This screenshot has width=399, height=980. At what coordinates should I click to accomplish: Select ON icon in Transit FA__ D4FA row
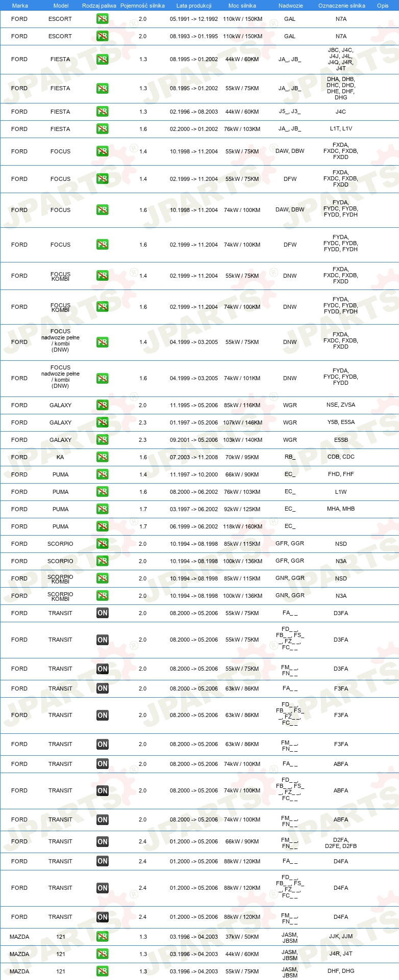pyautogui.click(x=103, y=861)
